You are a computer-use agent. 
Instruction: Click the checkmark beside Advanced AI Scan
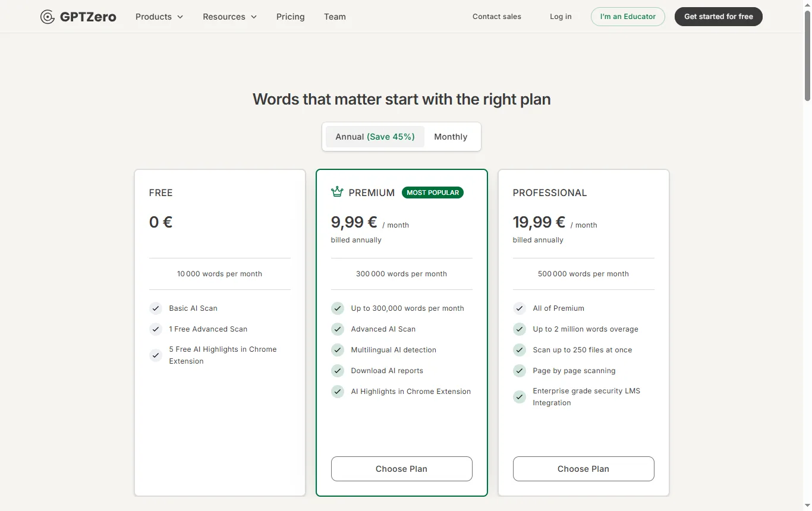[338, 329]
